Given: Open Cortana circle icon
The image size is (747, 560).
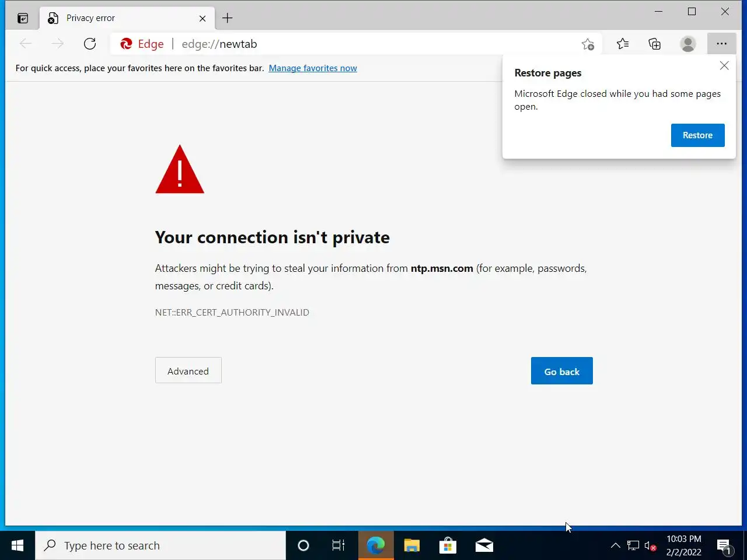Looking at the screenshot, I should [303, 545].
